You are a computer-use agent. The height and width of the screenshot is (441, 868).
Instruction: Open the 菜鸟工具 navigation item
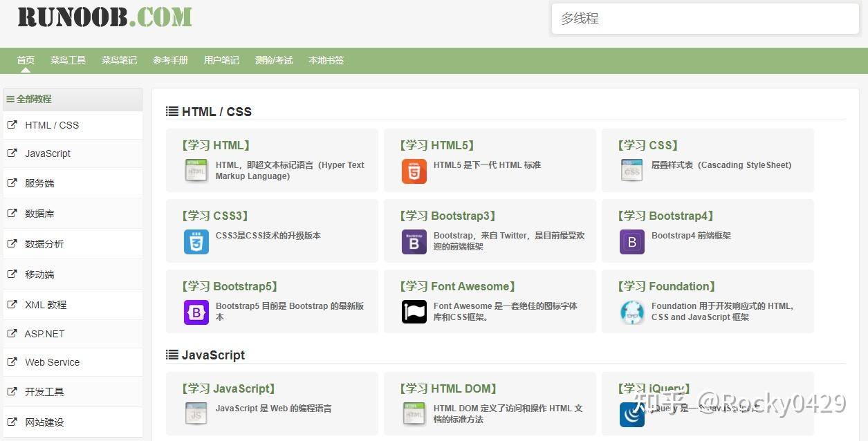[x=68, y=60]
